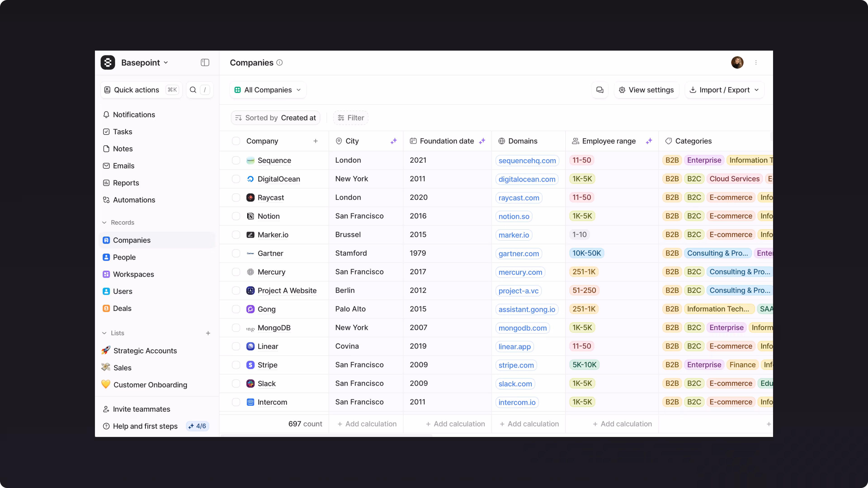Add a new list with plus icon

(208, 333)
